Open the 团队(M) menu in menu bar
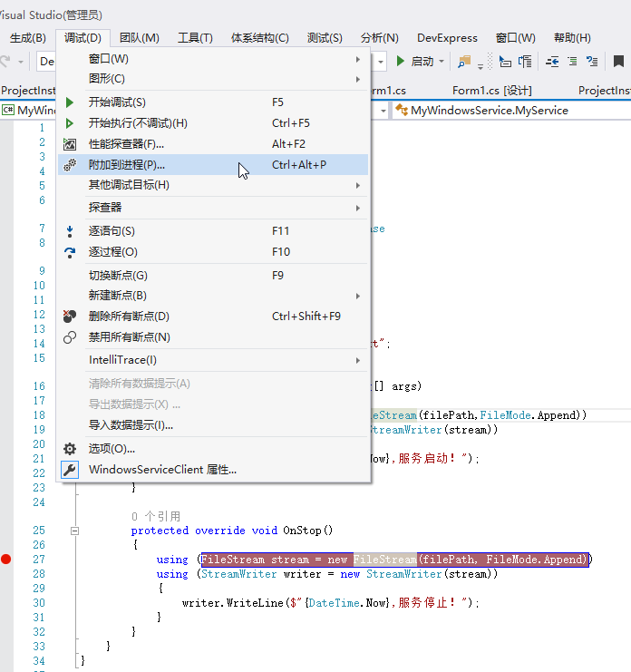The height and width of the screenshot is (672, 631). click(x=139, y=38)
